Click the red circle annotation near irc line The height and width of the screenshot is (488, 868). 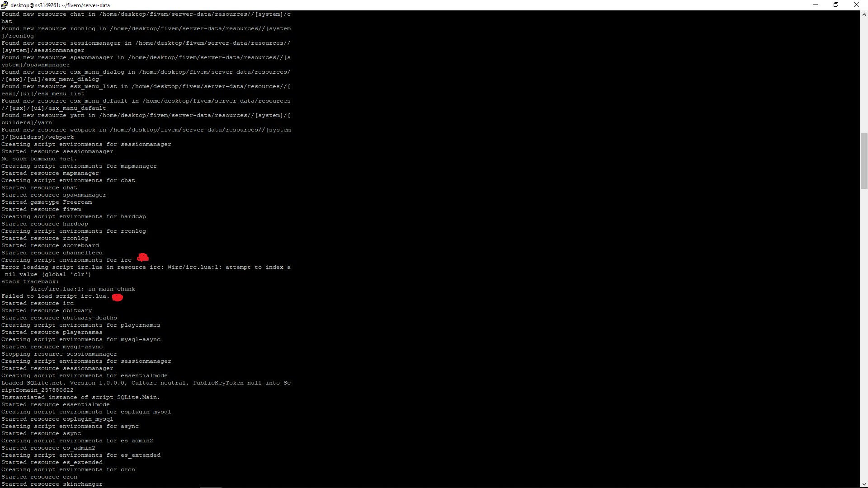coord(143,258)
